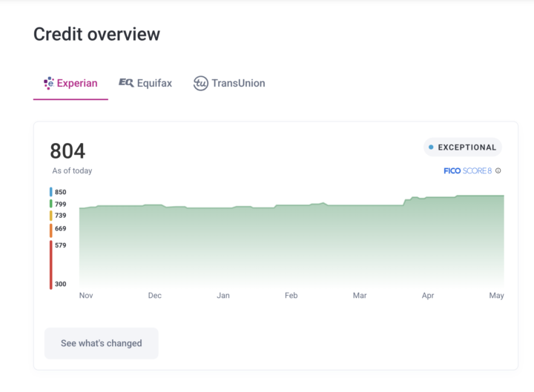The height and width of the screenshot is (392, 534).
Task: Click the blue 850 range bar
Action: click(x=51, y=192)
